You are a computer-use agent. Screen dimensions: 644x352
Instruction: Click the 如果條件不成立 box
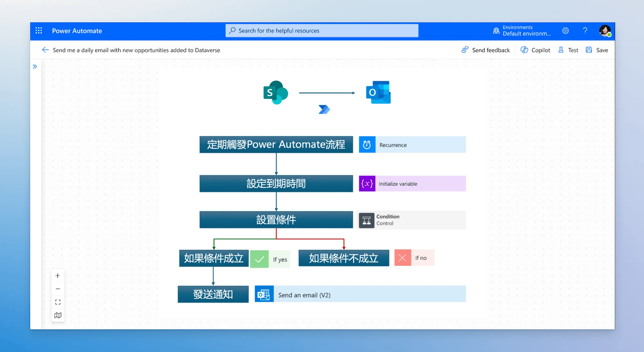coord(344,258)
